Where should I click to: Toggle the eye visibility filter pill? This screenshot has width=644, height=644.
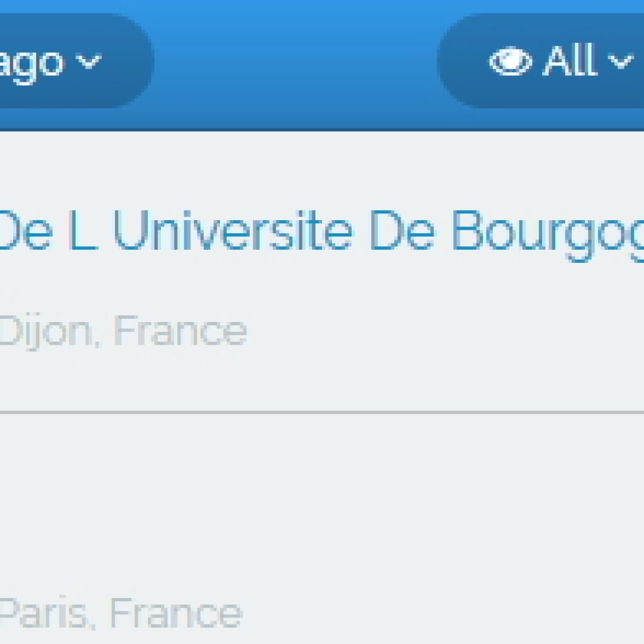tap(540, 61)
